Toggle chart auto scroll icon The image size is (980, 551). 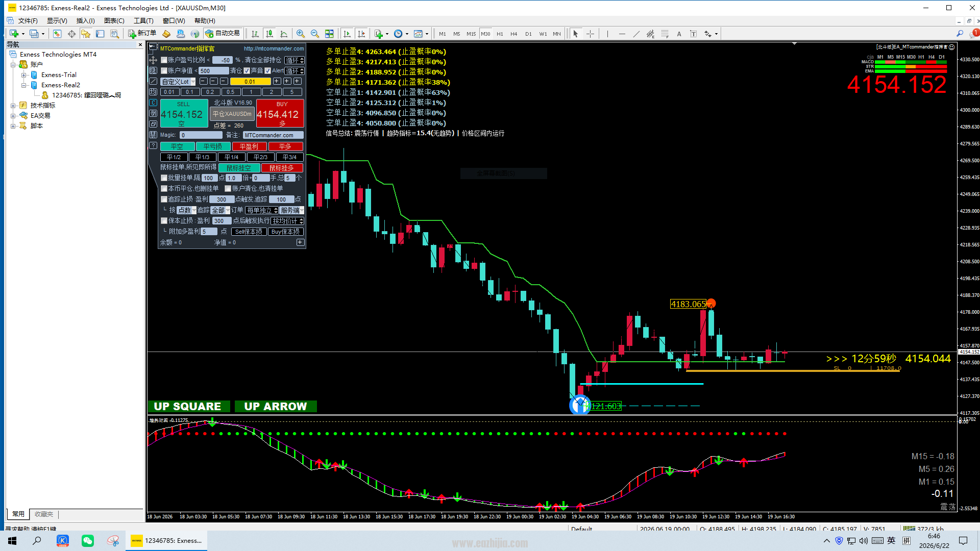tap(347, 34)
